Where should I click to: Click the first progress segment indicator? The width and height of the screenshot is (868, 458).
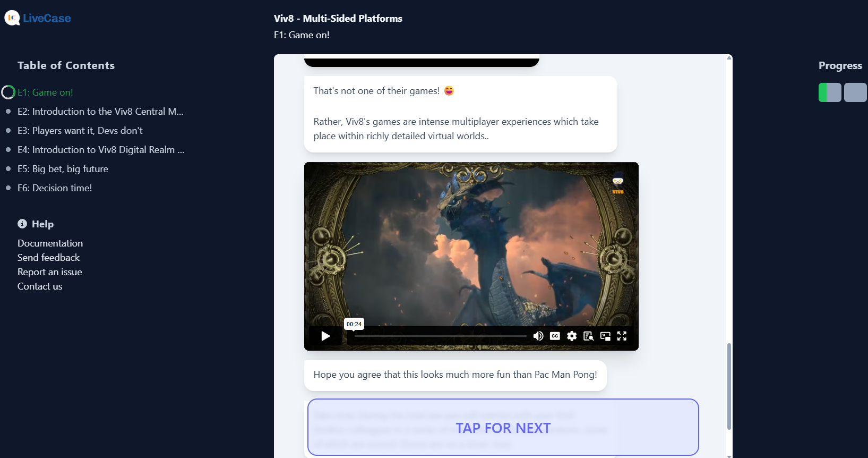(830, 92)
